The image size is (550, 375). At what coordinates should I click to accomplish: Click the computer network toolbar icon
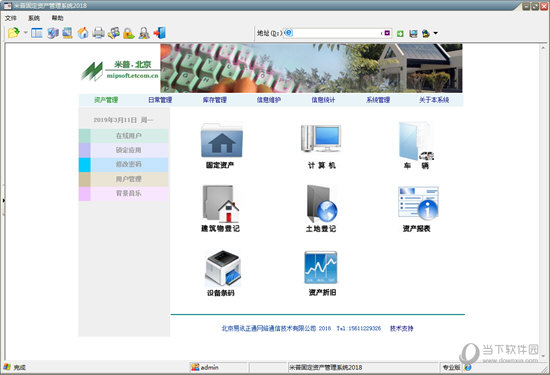click(53, 33)
